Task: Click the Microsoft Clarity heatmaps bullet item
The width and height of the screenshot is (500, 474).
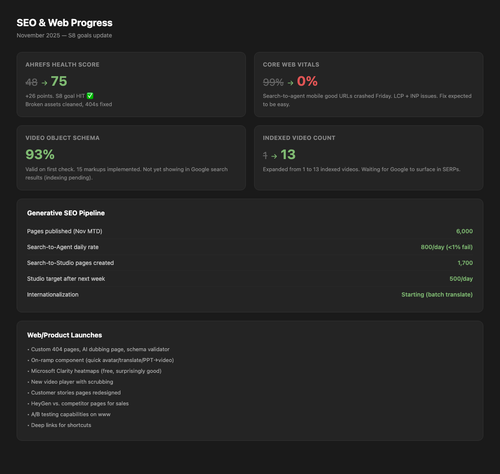Action: [x=94, y=371]
